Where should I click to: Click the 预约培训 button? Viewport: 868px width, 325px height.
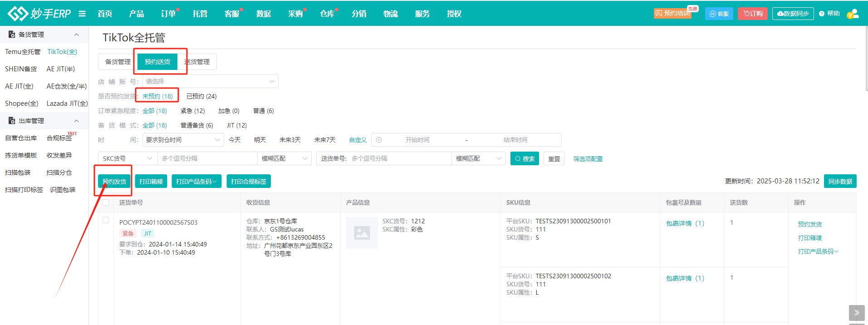tap(673, 14)
